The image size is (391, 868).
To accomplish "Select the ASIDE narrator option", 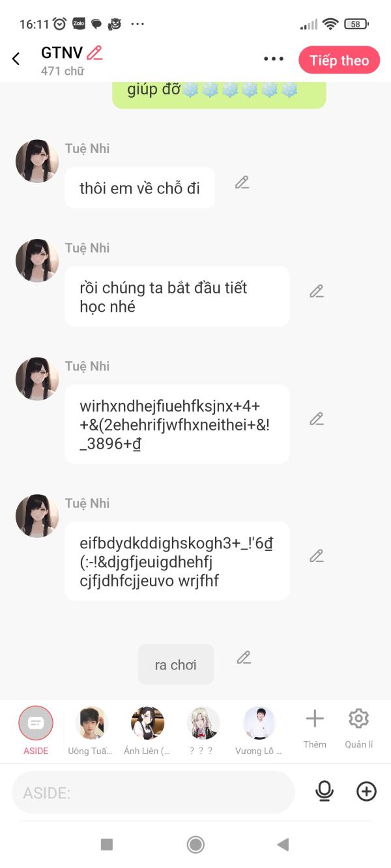I will tap(36, 730).
